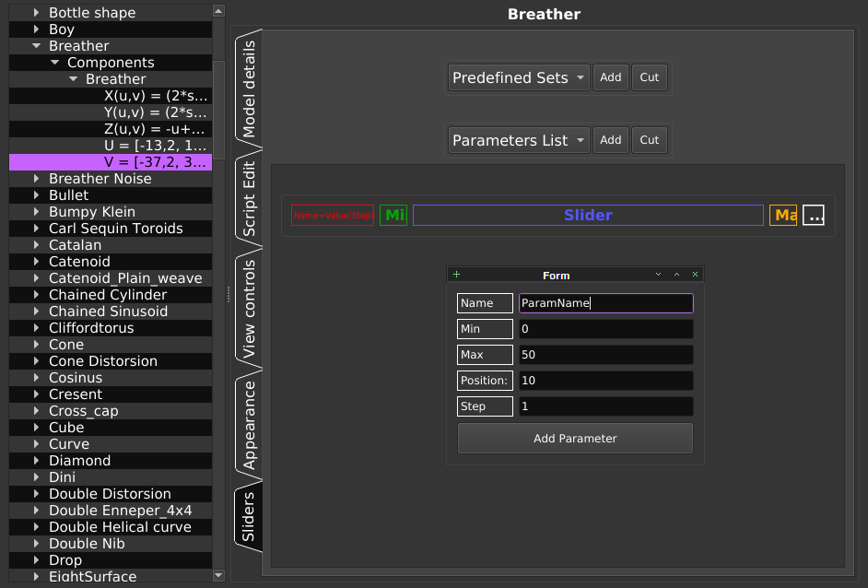The width and height of the screenshot is (868, 588).
Task: Select the X(u,v) equation row
Action: point(111,96)
